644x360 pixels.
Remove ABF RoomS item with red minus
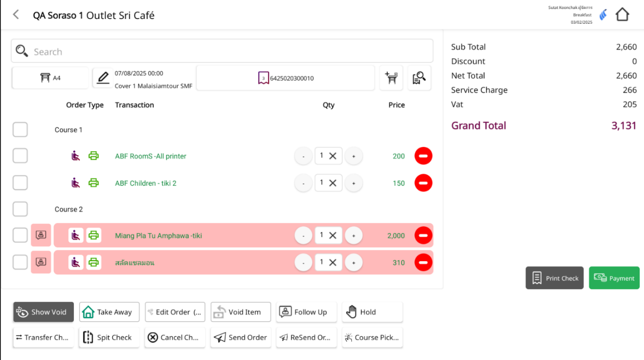(x=423, y=156)
